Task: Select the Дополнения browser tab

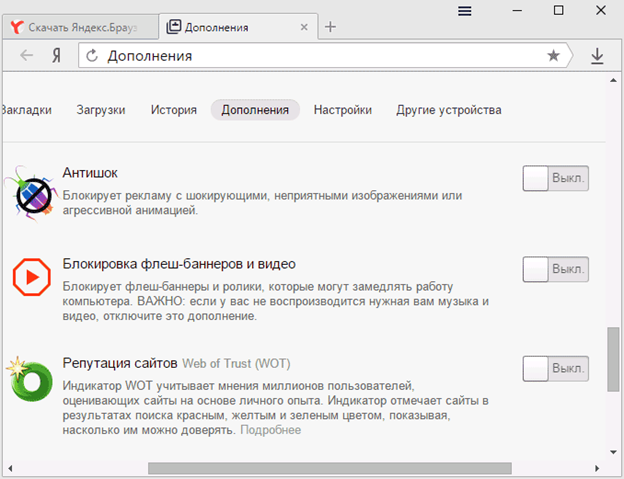Action: (x=238, y=27)
